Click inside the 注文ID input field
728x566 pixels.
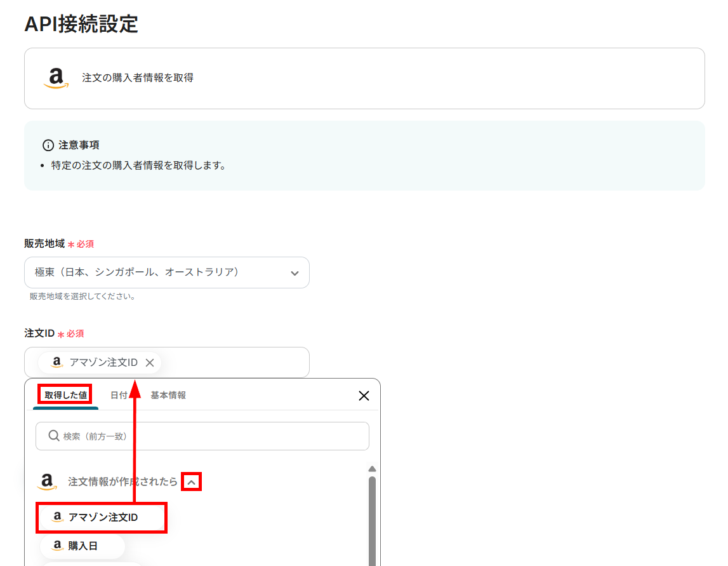[167, 363]
